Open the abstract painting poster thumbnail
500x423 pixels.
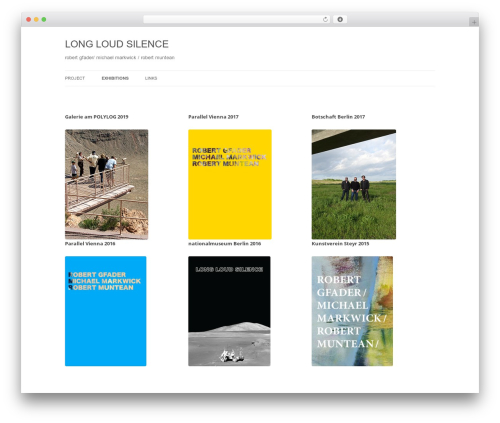click(x=352, y=311)
